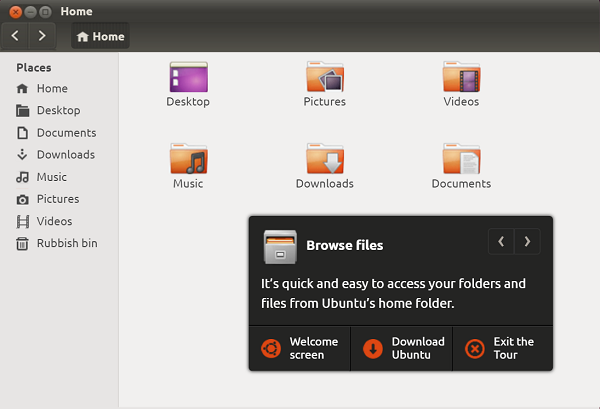
Task: Click the Browse files heading text
Action: 345,245
